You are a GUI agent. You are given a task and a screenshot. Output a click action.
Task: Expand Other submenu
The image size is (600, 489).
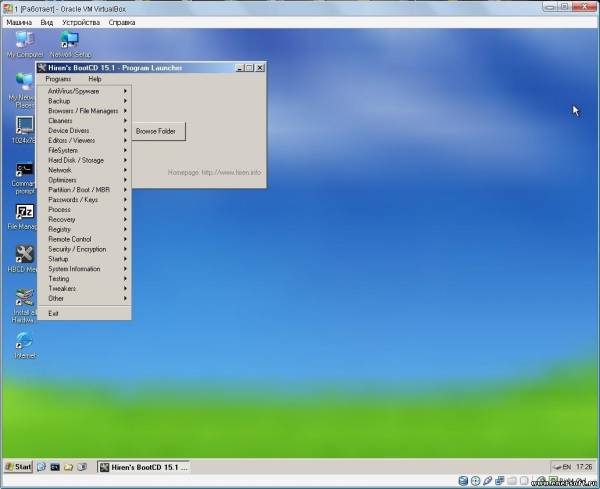[x=84, y=298]
